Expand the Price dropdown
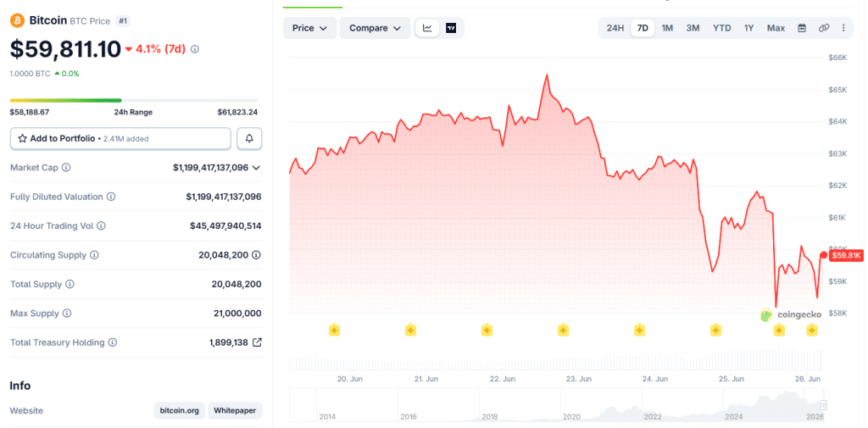 309,28
